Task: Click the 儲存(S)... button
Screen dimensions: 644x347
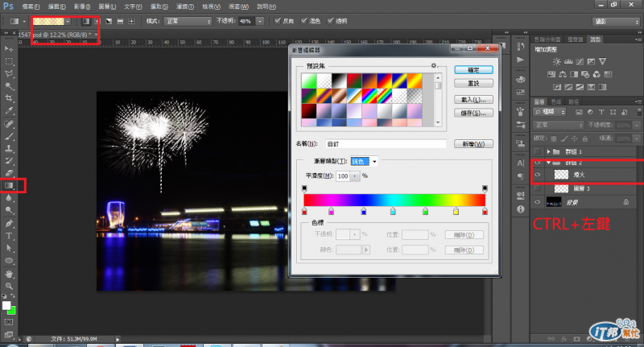Action: click(x=473, y=113)
